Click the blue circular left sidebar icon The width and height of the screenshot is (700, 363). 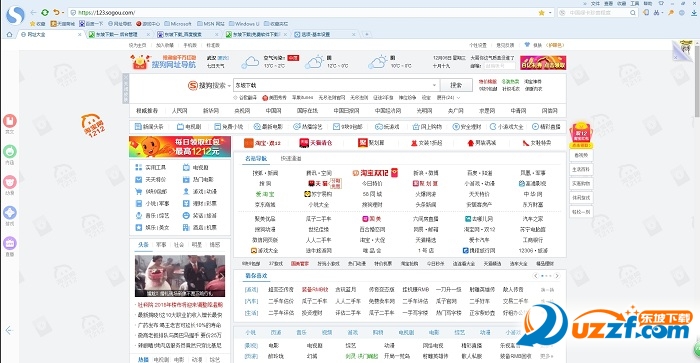click(x=10, y=213)
